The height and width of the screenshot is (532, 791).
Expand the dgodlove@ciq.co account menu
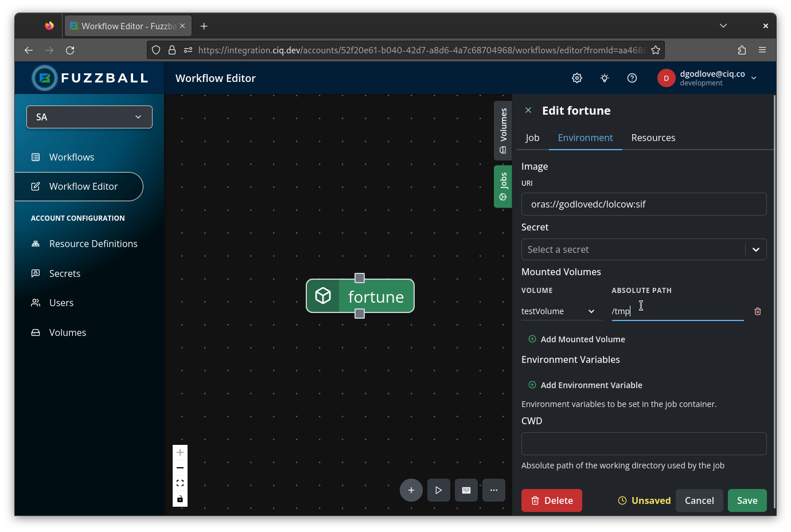(754, 78)
